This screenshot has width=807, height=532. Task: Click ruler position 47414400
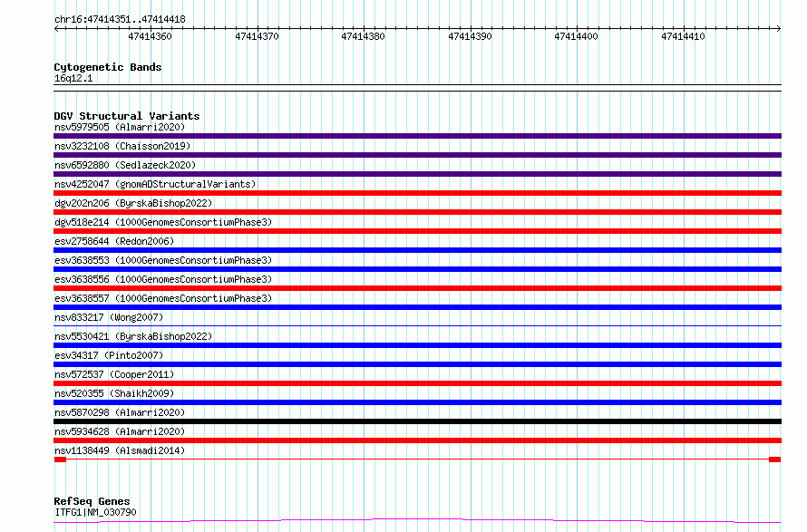point(576,36)
